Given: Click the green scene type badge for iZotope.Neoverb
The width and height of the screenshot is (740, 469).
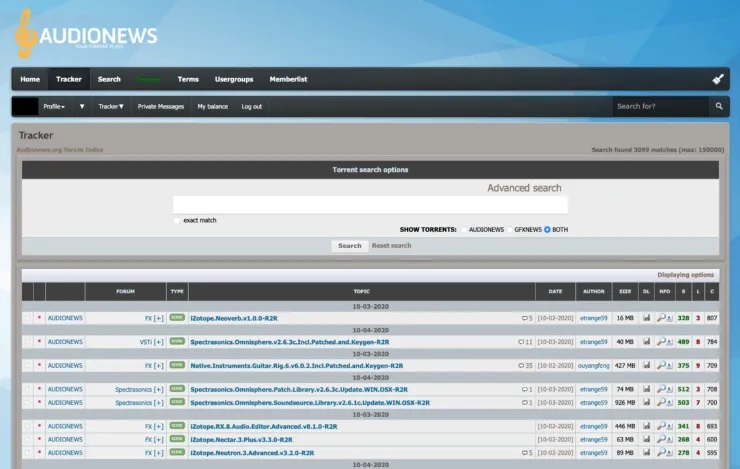Looking at the screenshot, I should tap(177, 318).
